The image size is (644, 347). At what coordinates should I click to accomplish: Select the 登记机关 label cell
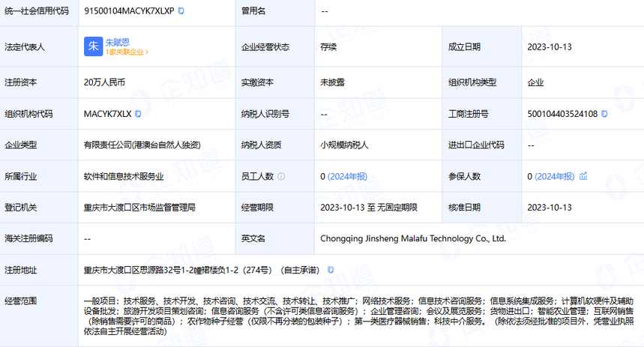(39, 208)
